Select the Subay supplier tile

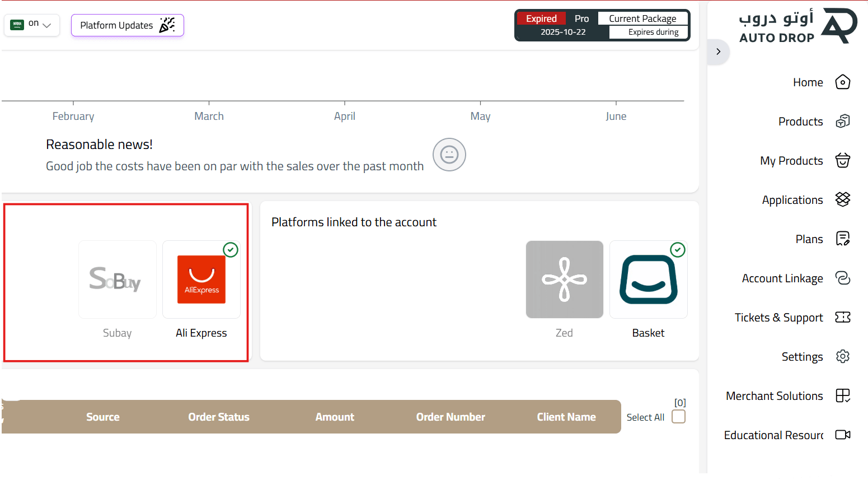point(118,279)
